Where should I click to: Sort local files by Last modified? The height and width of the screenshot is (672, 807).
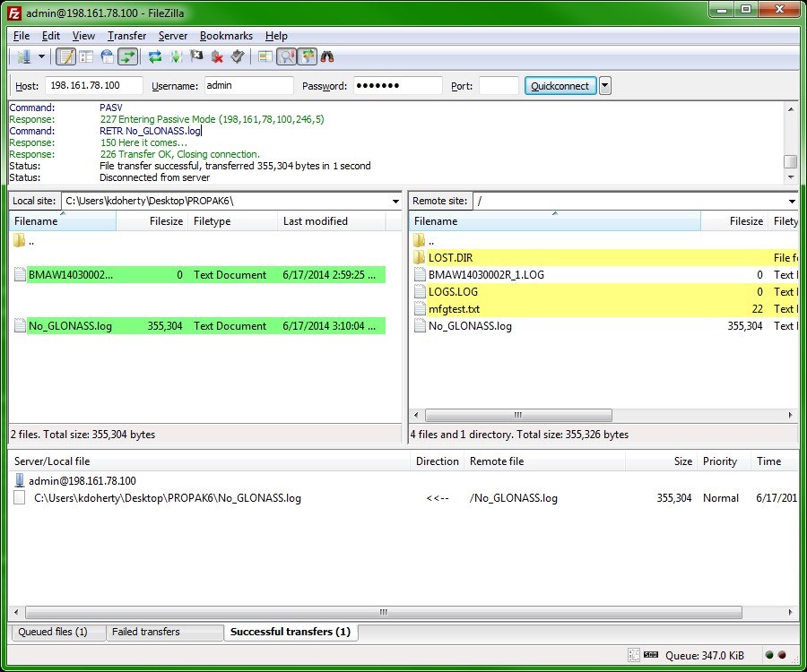tap(332, 221)
